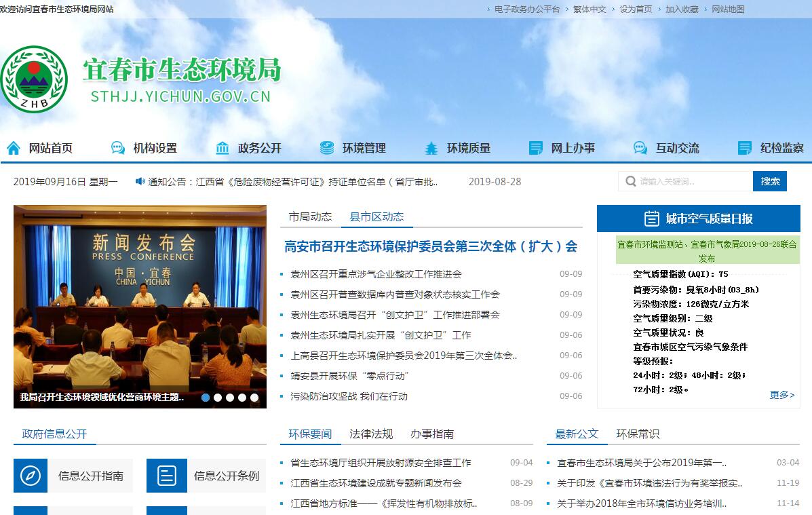Select the last carousel indicator dot
The height and width of the screenshot is (515, 812).
click(x=254, y=398)
